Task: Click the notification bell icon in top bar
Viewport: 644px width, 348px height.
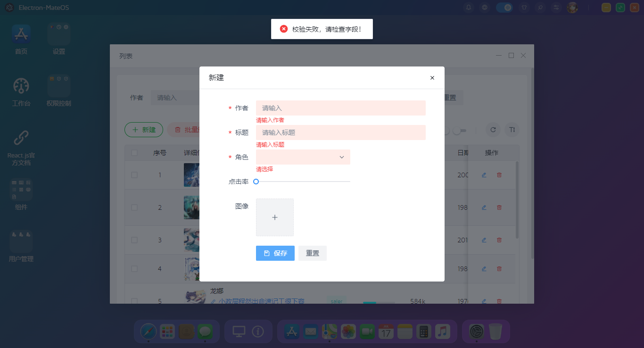Action: [469, 8]
